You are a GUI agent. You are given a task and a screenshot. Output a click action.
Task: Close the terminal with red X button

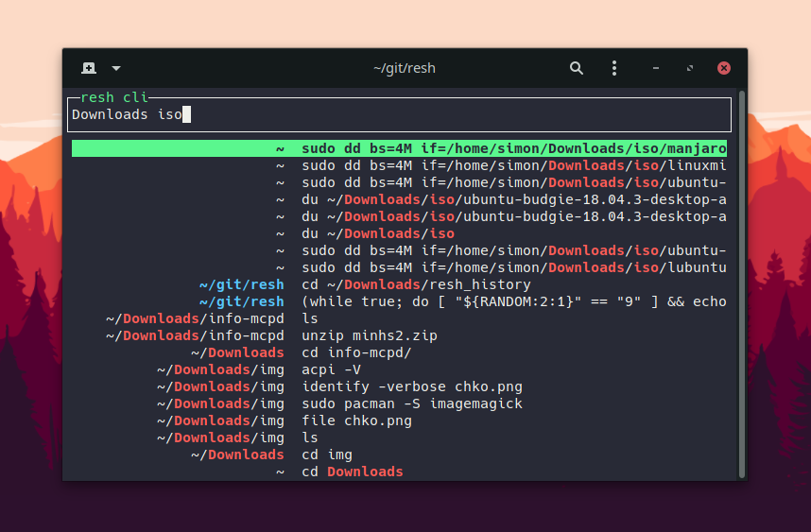(724, 68)
